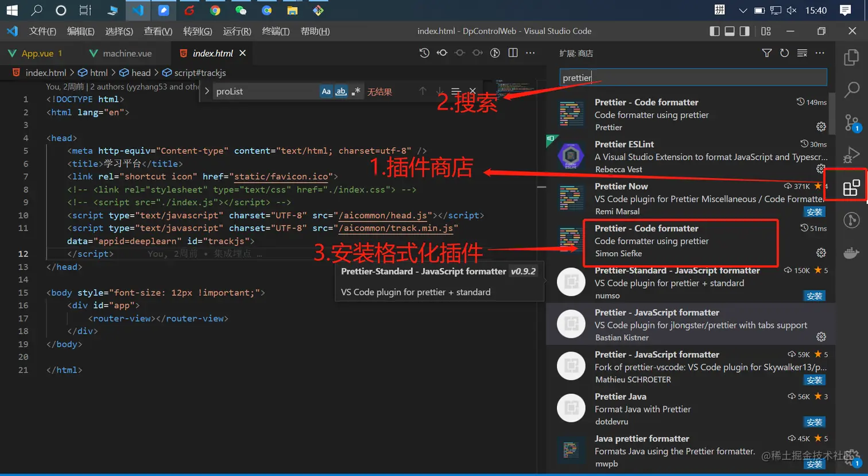Go to previous match in find widget
The height and width of the screenshot is (476, 868).
[423, 91]
